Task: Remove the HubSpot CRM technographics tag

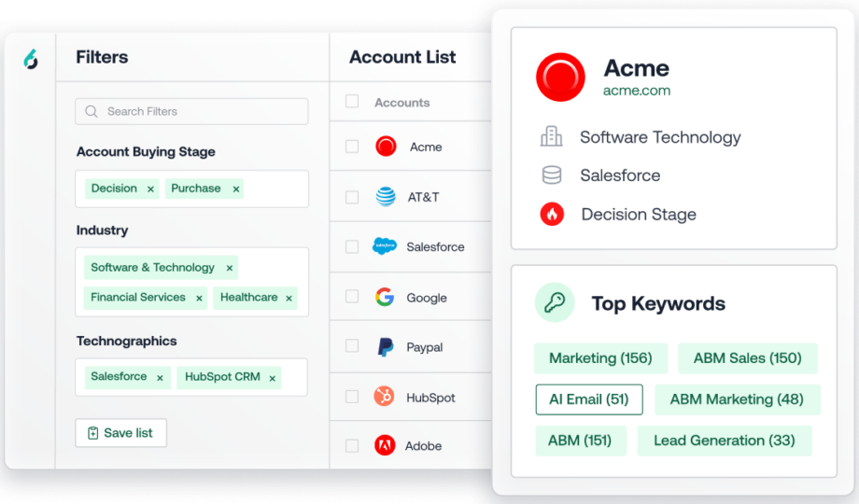Action: (273, 378)
